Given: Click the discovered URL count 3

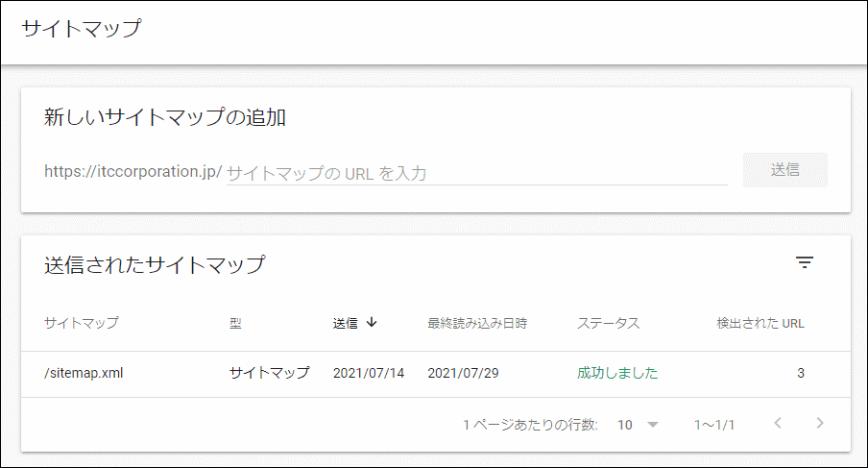Looking at the screenshot, I should click(x=801, y=373).
